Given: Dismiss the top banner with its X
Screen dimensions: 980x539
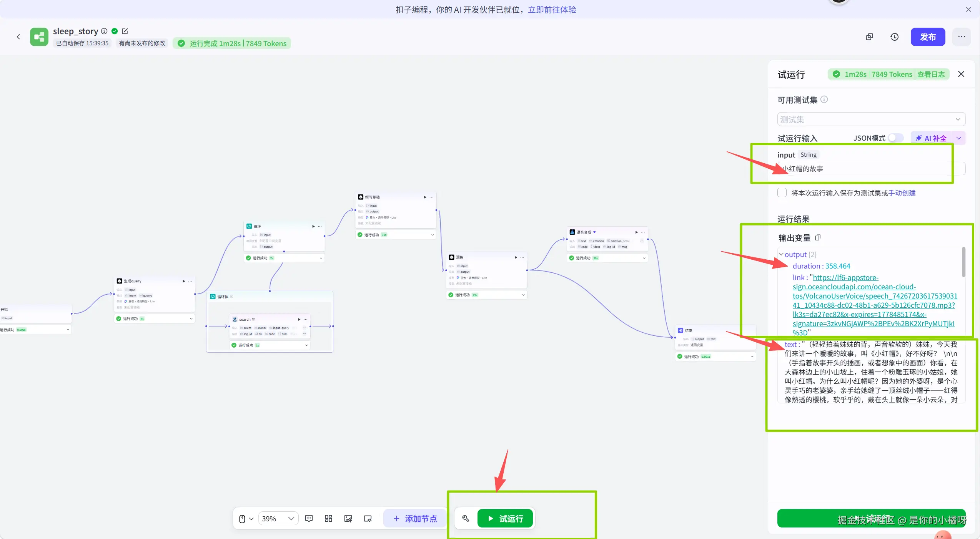Looking at the screenshot, I should coord(968,10).
